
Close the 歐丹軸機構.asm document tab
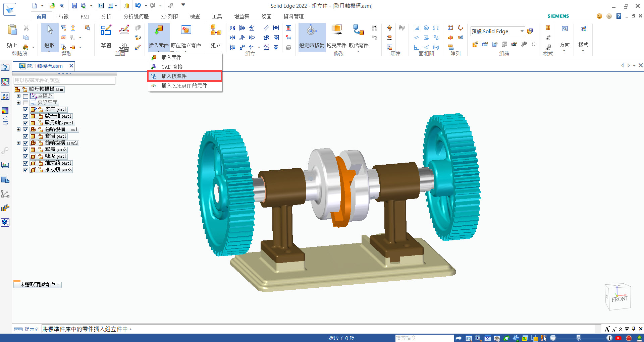(71, 66)
